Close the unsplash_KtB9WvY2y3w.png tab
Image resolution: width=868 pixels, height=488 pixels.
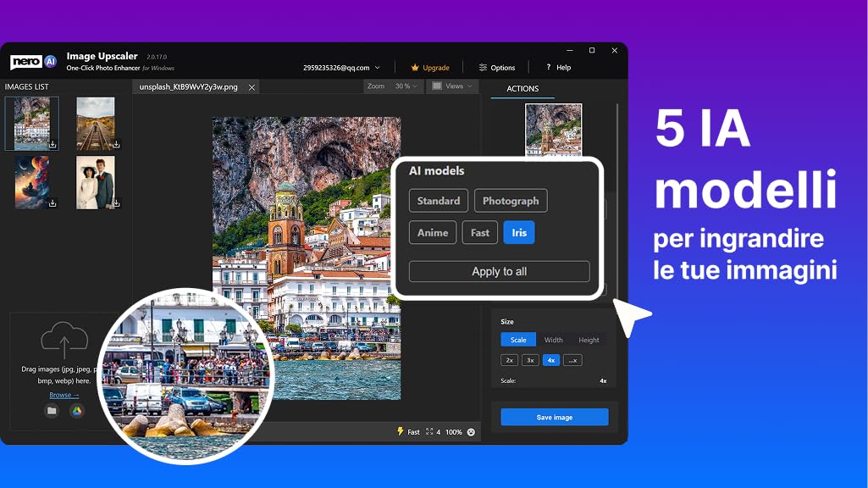252,87
